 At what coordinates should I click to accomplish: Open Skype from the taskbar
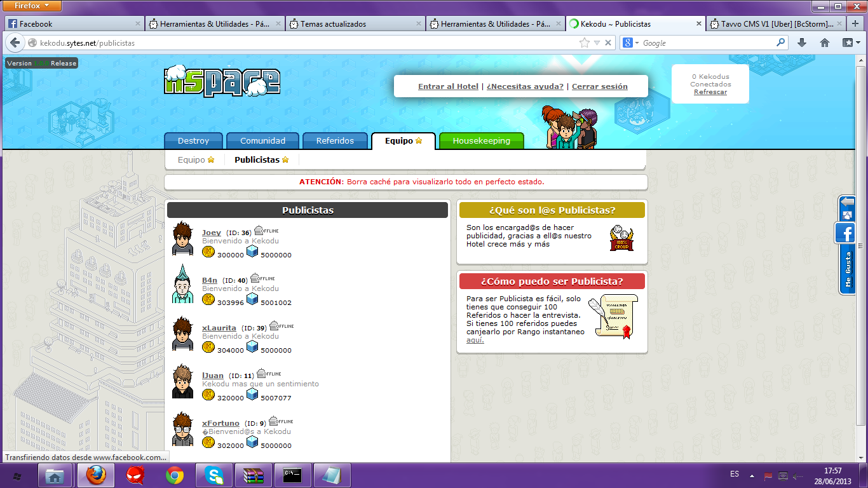(214, 475)
